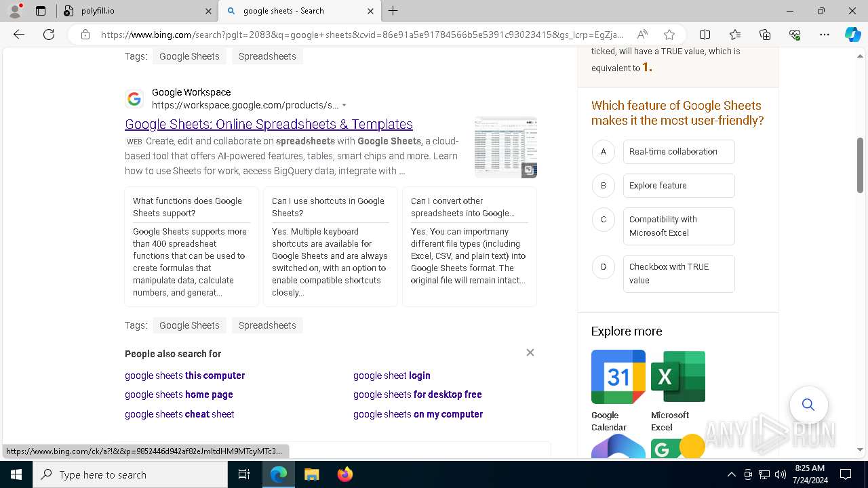
Task: Open File Explorer from taskbar
Action: 311,474
